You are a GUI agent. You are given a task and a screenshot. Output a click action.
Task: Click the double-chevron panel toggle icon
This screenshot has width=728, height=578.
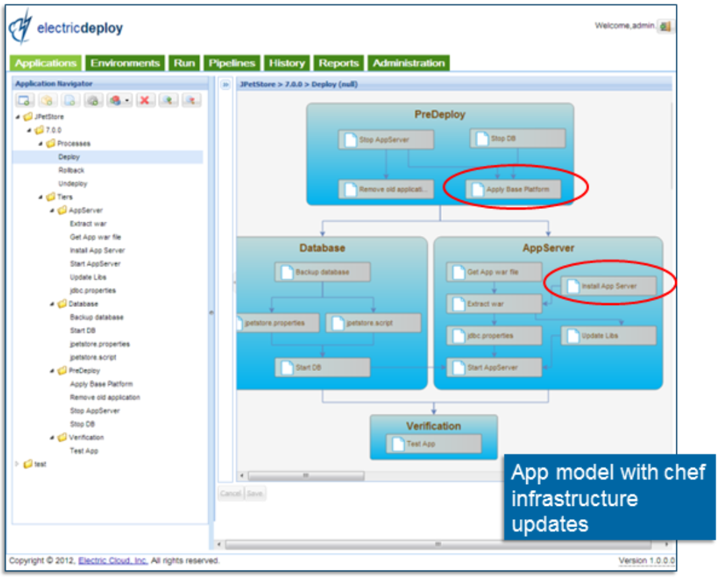coord(225,85)
